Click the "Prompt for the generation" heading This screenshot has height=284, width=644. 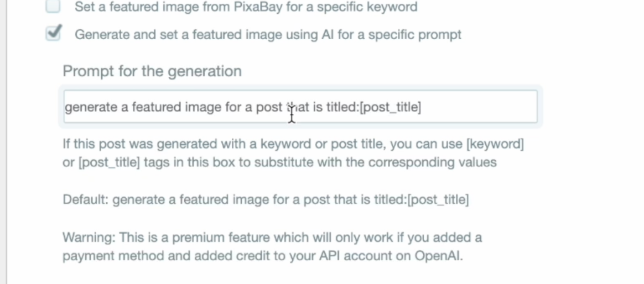tap(152, 71)
